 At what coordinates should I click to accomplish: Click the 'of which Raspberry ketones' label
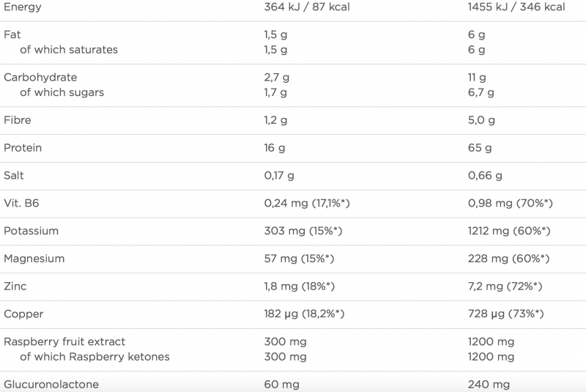click(x=94, y=357)
